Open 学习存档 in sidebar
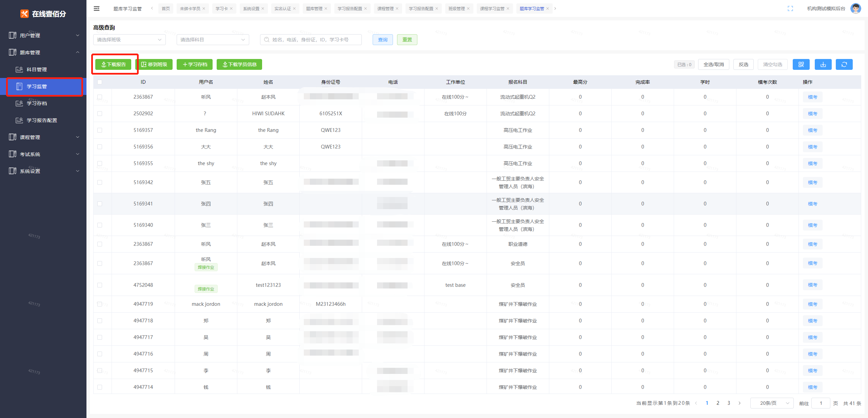The image size is (868, 418). coord(43,103)
